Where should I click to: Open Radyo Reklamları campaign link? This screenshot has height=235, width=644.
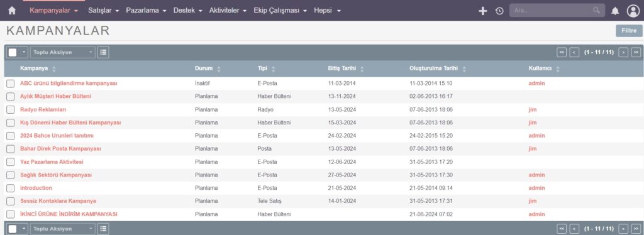point(43,109)
